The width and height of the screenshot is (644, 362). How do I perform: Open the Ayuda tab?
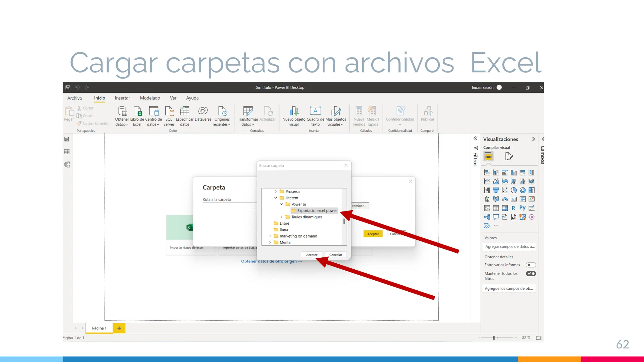tap(192, 98)
